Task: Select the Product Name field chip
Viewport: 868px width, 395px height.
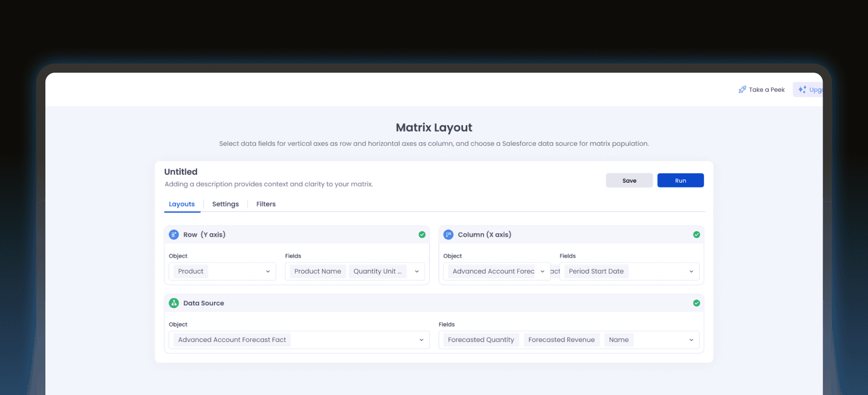Action: click(x=318, y=272)
